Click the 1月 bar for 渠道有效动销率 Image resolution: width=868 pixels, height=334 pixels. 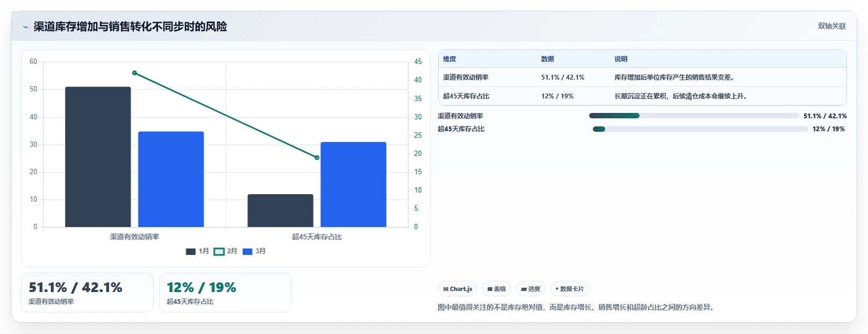pos(98,157)
